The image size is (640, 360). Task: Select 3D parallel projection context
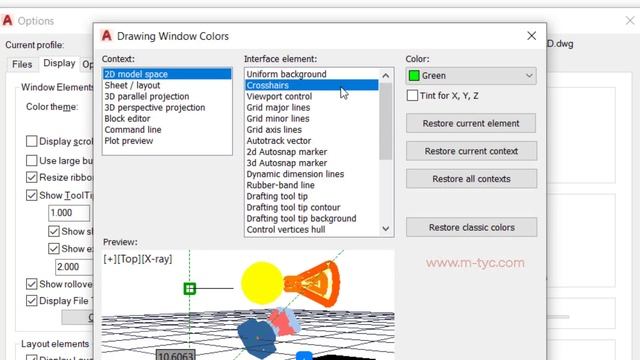[167, 96]
